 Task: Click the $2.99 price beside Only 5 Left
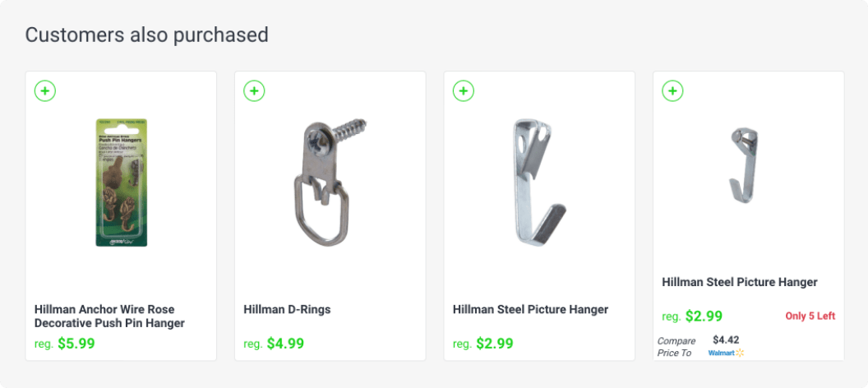pos(692,316)
